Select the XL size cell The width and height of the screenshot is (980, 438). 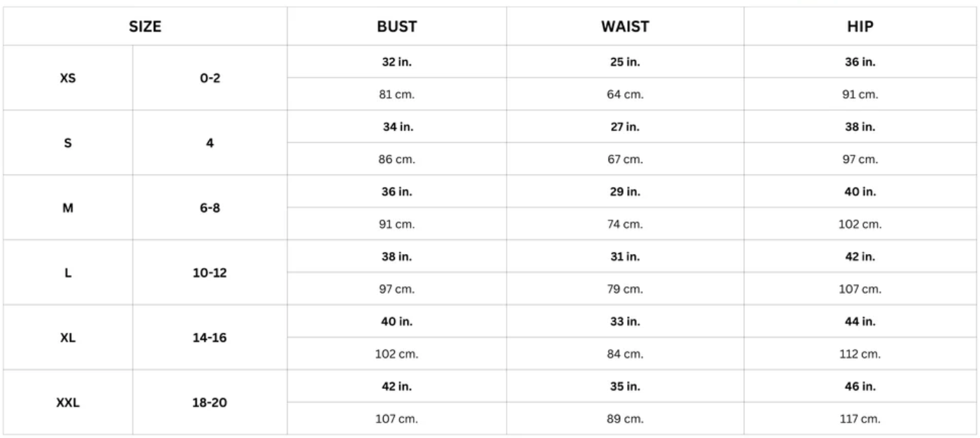tap(68, 337)
